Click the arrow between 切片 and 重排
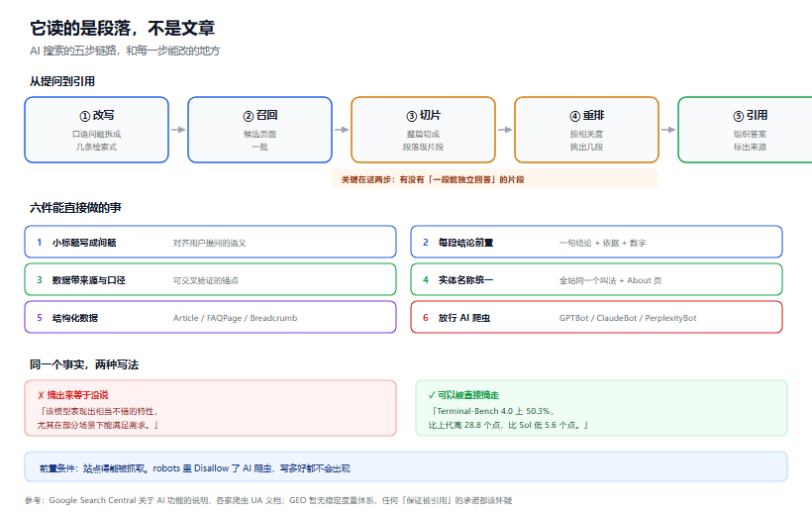 [505, 130]
